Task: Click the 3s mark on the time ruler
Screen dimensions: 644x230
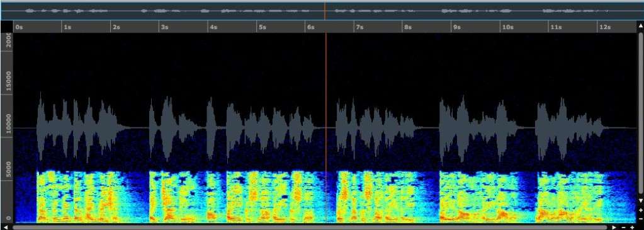Action: tap(165, 27)
